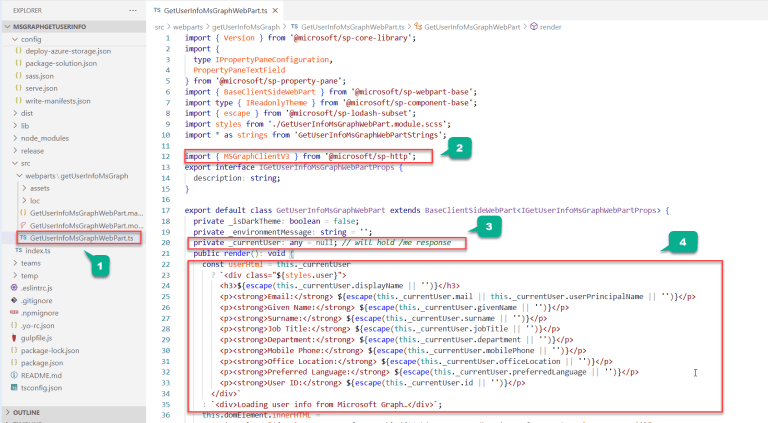This screenshot has width=768, height=423.
Task: Open .eslintrc.js file
Action: pos(36,288)
